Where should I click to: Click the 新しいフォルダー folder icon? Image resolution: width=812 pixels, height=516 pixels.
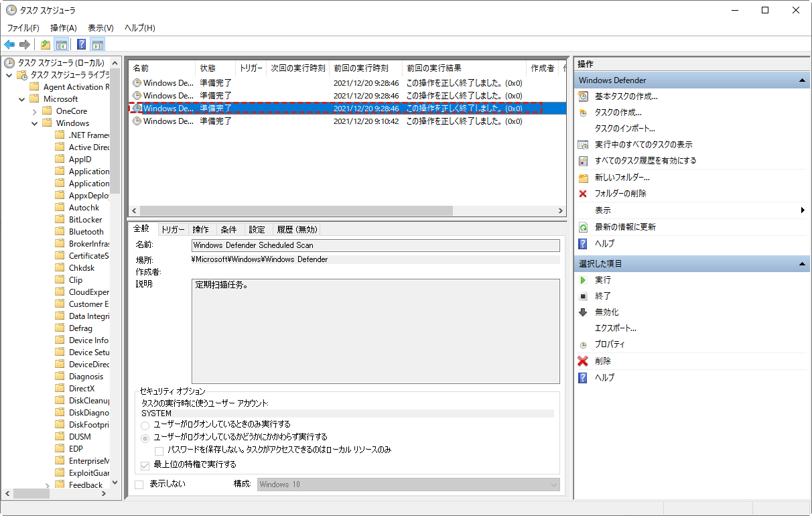(583, 178)
